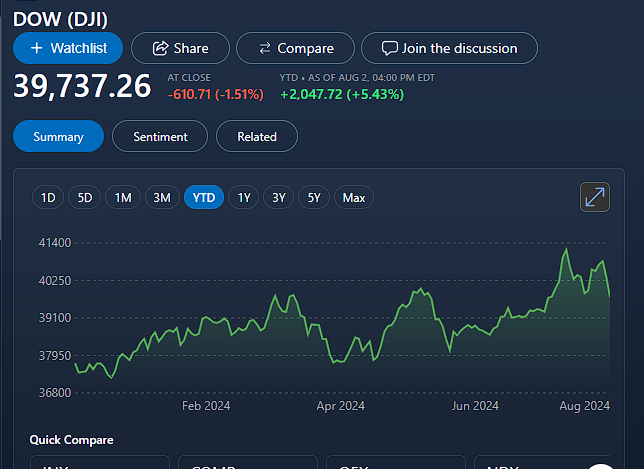Show the 3Y chart range
This screenshot has width=644, height=469.
pos(278,198)
